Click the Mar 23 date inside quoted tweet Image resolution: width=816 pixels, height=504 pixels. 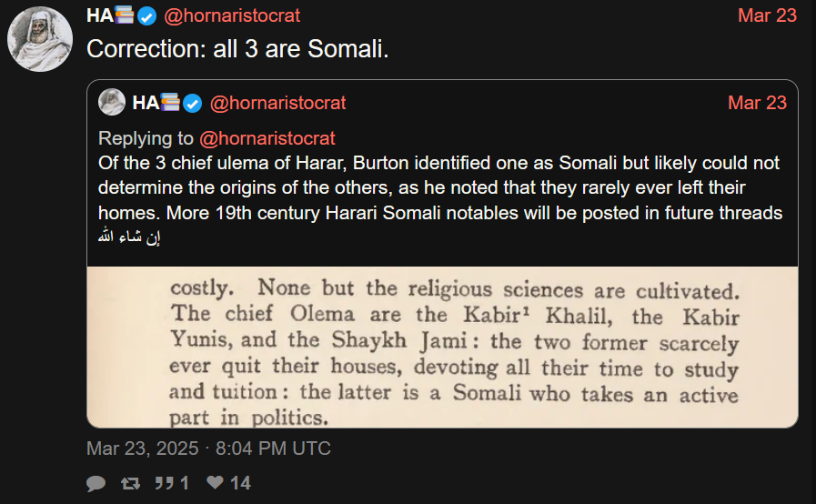[757, 103]
